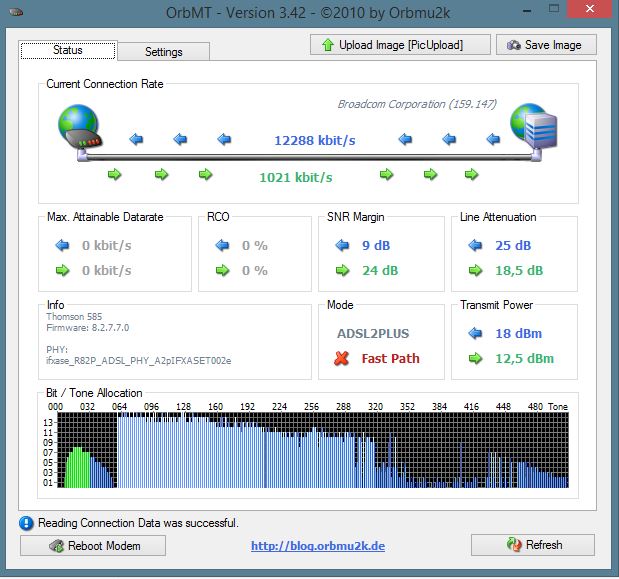Click the Save Image button
This screenshot has width=619, height=579.
(x=546, y=45)
